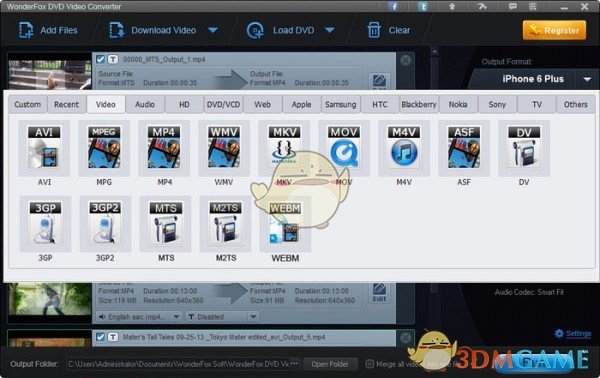Choose the MPG format icon

(104, 148)
